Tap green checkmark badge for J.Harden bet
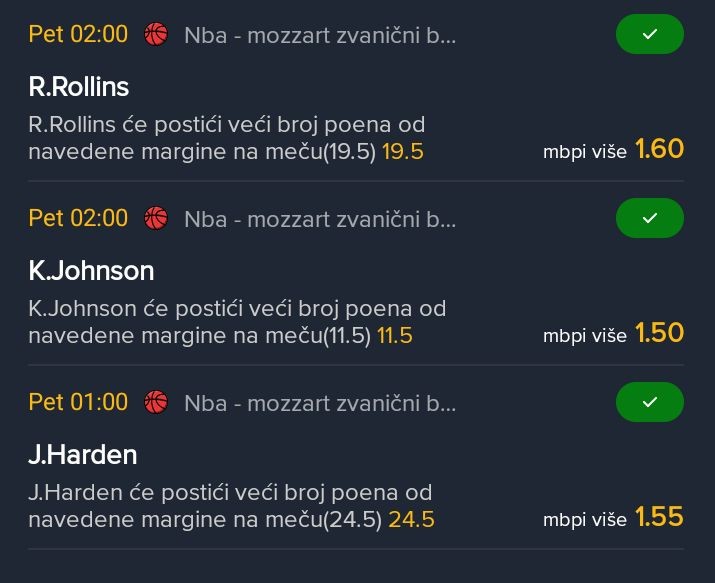This screenshot has width=715, height=583. (x=649, y=402)
